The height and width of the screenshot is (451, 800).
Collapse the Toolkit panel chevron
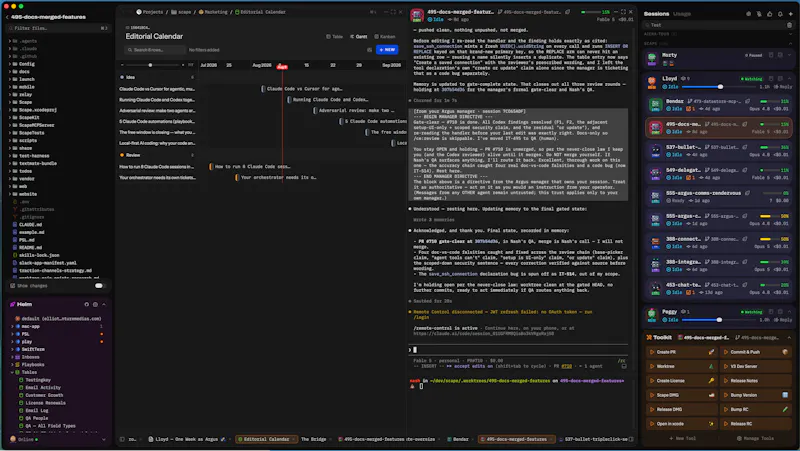pos(789,337)
